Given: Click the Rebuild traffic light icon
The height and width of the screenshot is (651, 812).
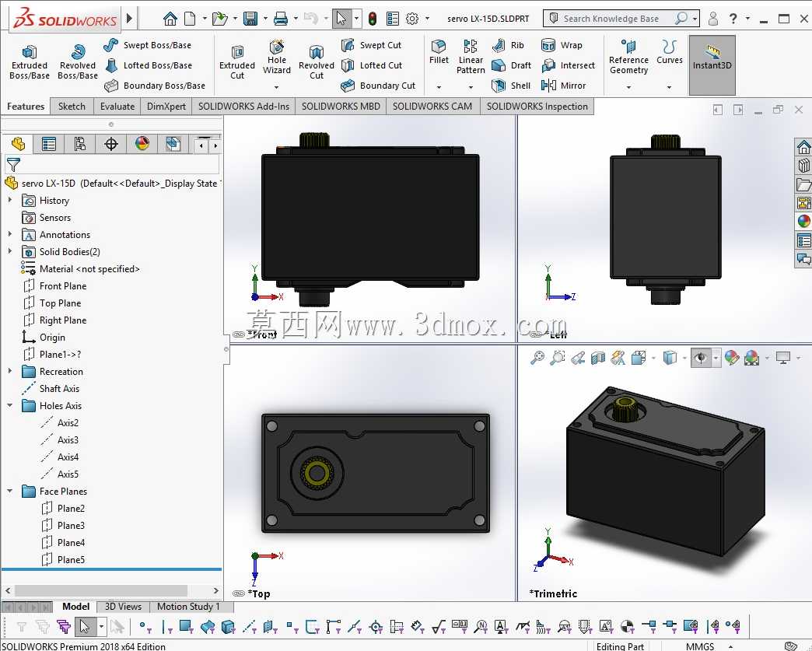Looking at the screenshot, I should [x=373, y=19].
